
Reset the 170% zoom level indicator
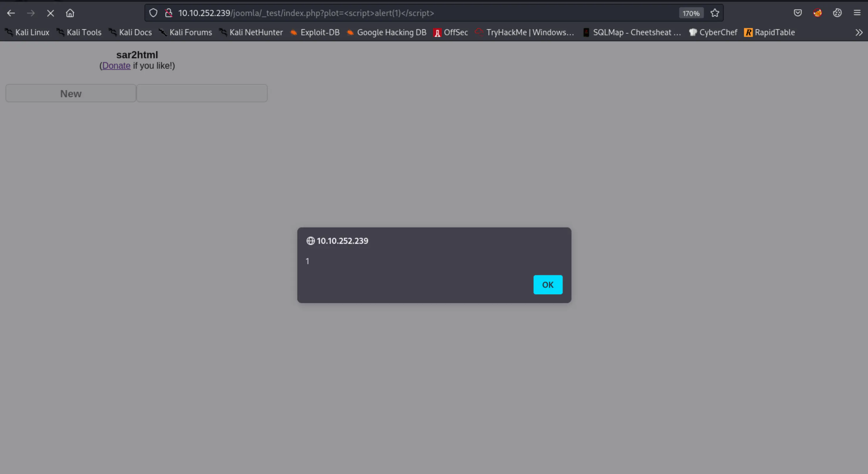(x=691, y=13)
